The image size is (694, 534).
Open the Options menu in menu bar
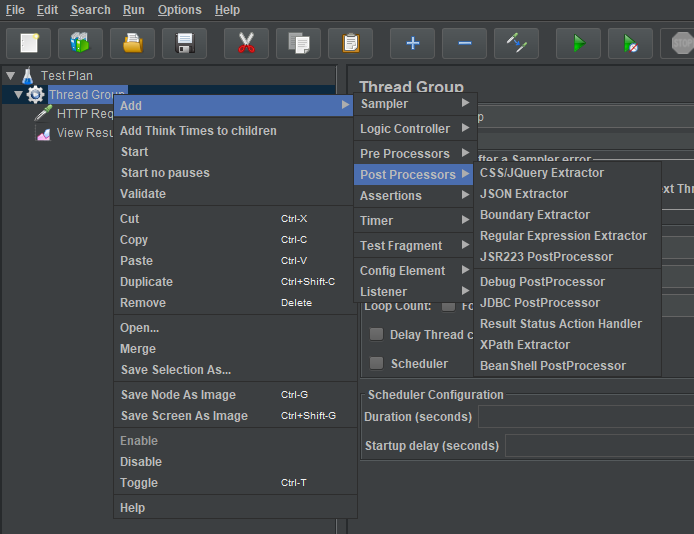tap(179, 10)
